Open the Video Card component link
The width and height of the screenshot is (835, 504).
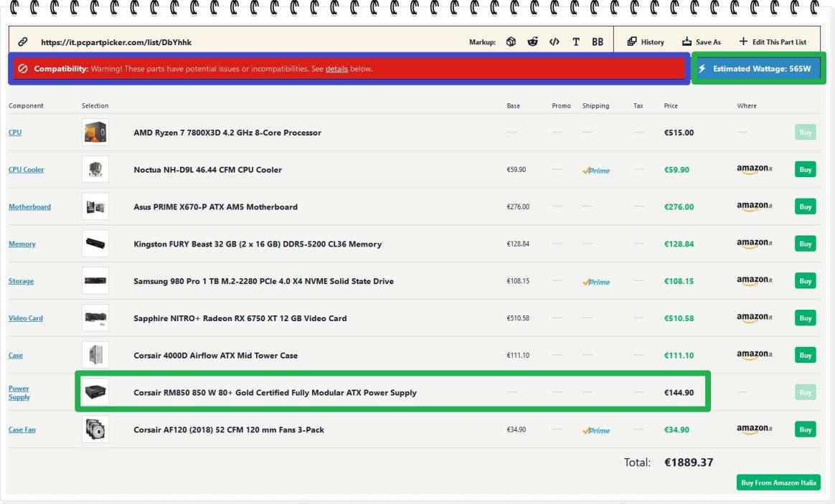[x=26, y=318]
